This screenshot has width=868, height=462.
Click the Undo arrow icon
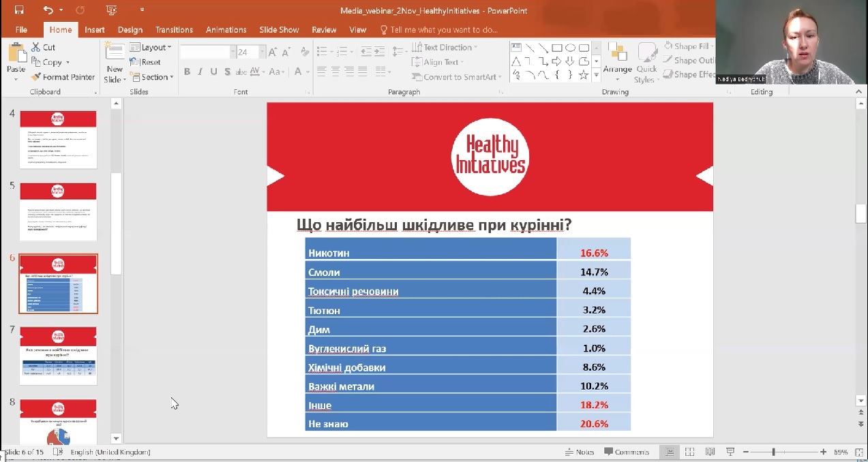click(x=48, y=10)
